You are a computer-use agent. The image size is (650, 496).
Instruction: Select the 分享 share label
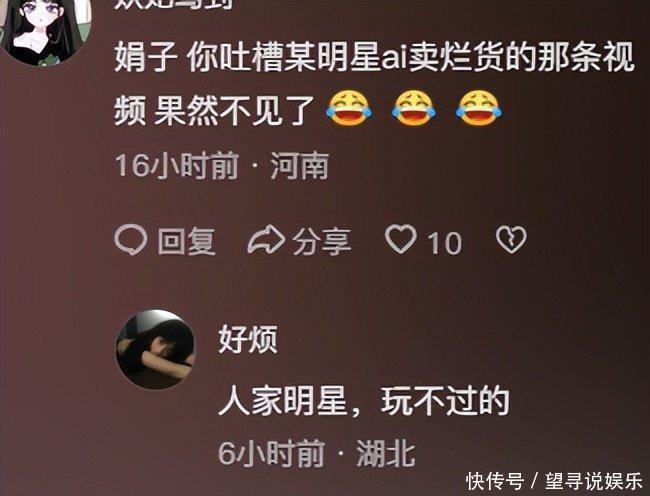[322, 241]
